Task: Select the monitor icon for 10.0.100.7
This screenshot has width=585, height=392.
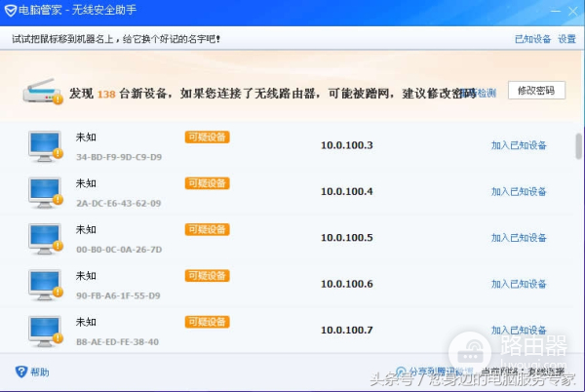Action: tap(45, 332)
